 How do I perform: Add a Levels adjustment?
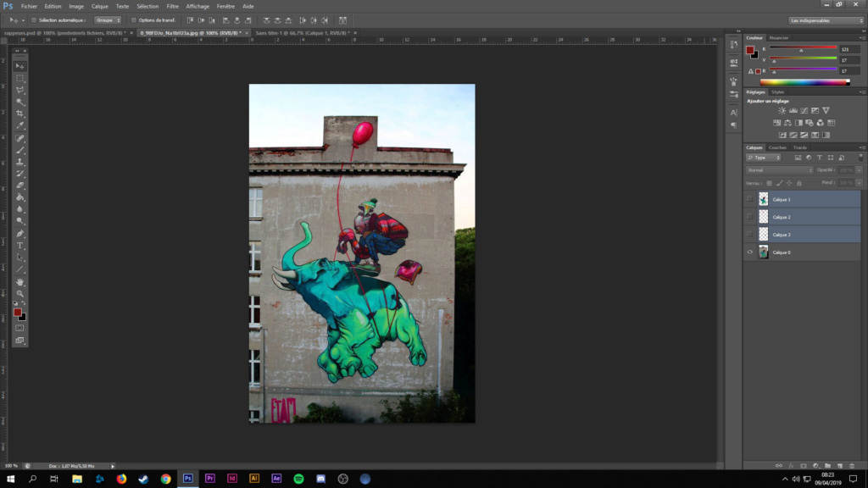(793, 111)
